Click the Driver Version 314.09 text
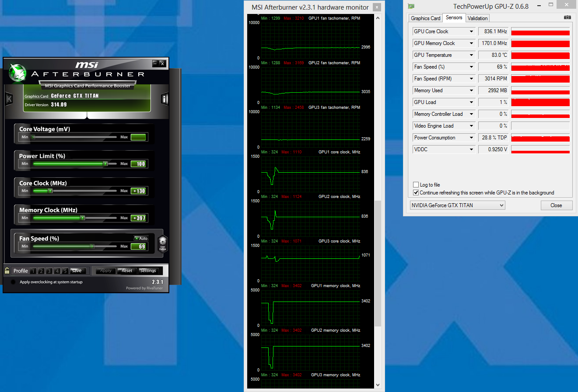The image size is (578, 392). pos(46,105)
